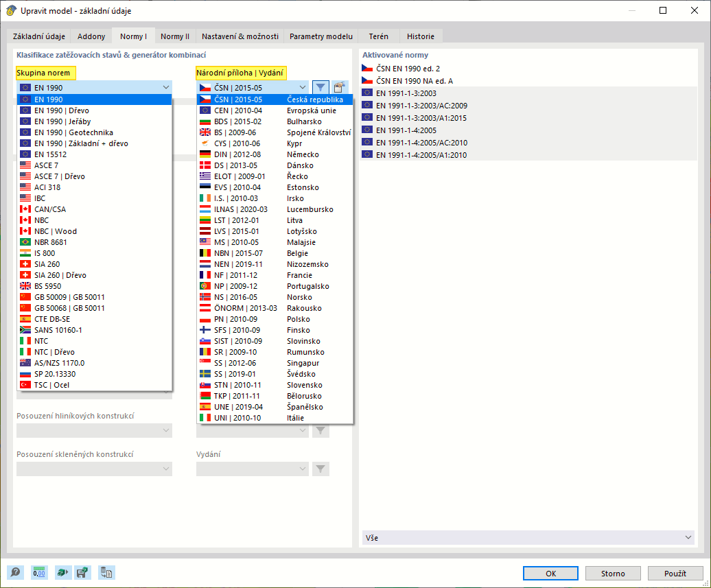Viewport: 711px width, 588px height.
Task: Open the Historie tab
Action: coord(420,36)
